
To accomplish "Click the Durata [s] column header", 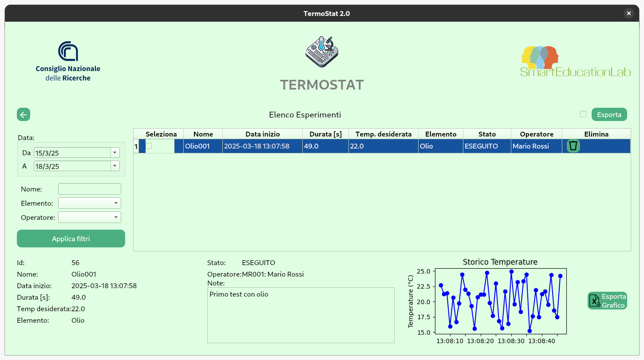I will coord(325,134).
